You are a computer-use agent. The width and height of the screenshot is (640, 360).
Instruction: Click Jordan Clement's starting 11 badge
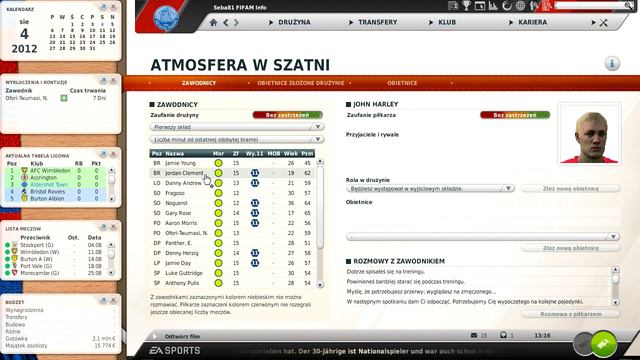[255, 173]
